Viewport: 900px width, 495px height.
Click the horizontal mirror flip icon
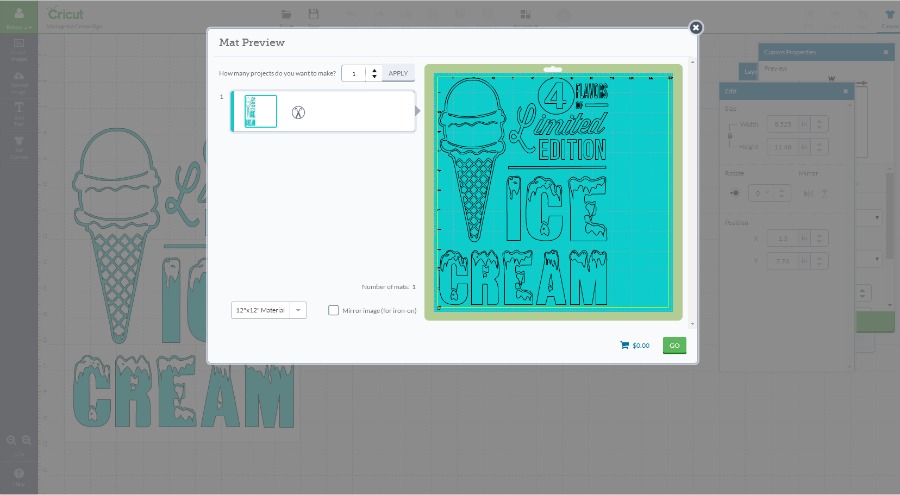point(808,194)
